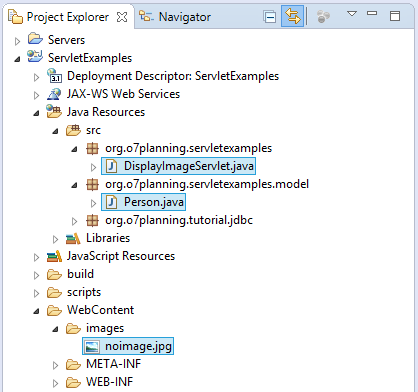Image resolution: width=418 pixels, height=392 pixels.
Task: Collapse the ServletExamples project node
Action: tap(17, 59)
